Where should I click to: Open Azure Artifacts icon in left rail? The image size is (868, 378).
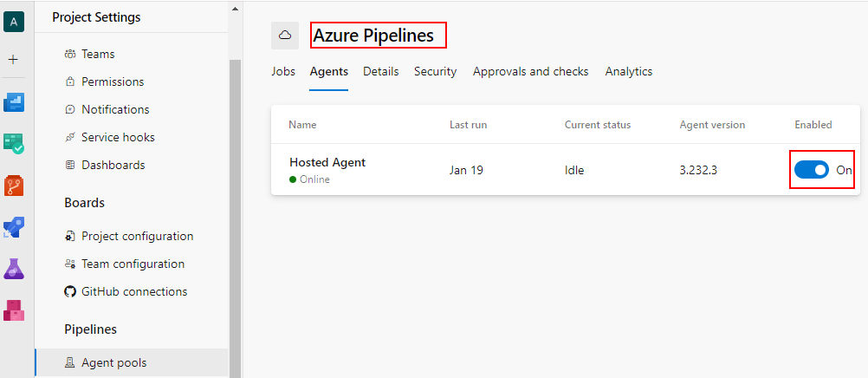14,310
